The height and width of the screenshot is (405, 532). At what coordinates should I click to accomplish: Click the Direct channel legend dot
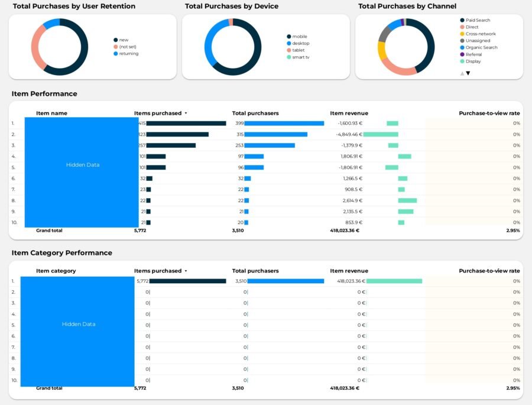pos(462,27)
